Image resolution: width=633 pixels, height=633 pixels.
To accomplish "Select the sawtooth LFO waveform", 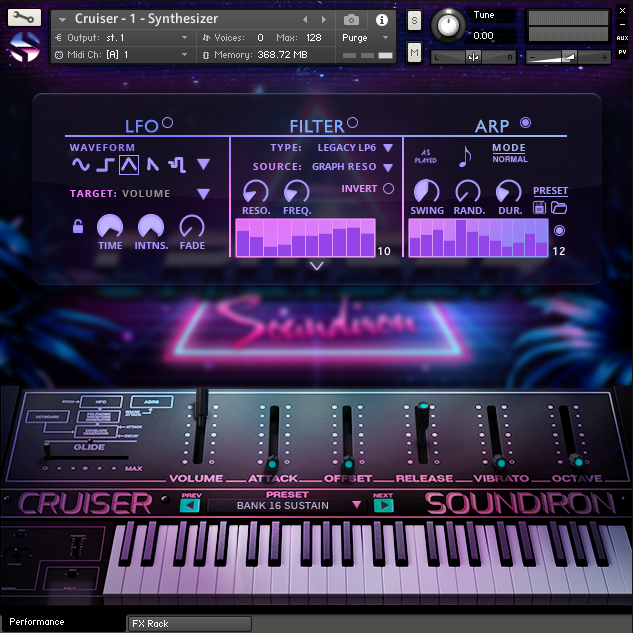I will click(152, 165).
